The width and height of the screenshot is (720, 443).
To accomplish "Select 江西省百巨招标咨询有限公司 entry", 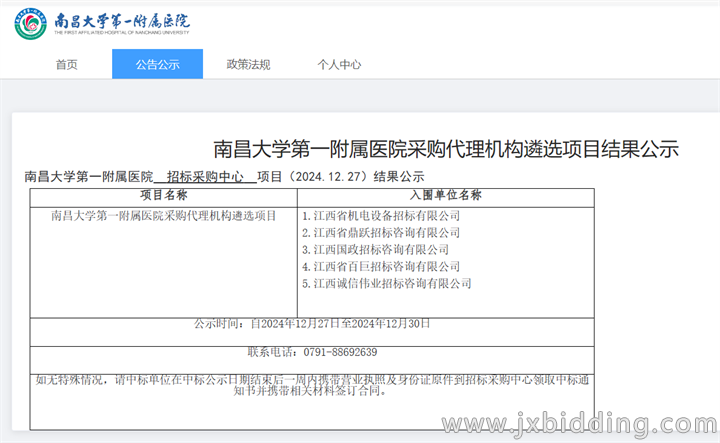I will pyautogui.click(x=381, y=267).
